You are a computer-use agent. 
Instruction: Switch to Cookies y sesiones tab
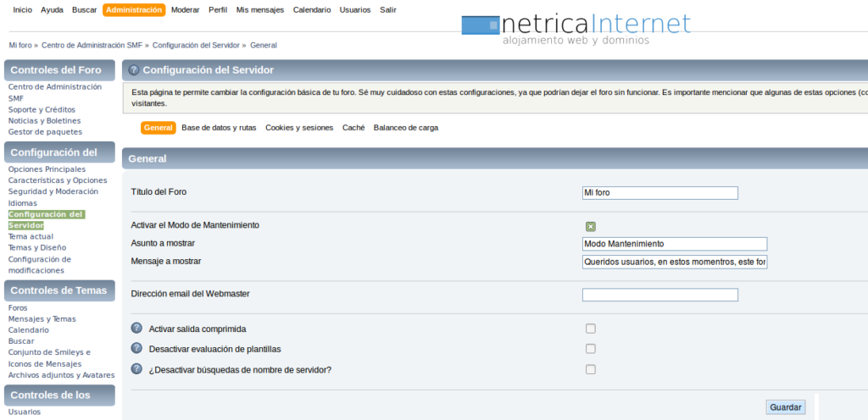pos(299,128)
